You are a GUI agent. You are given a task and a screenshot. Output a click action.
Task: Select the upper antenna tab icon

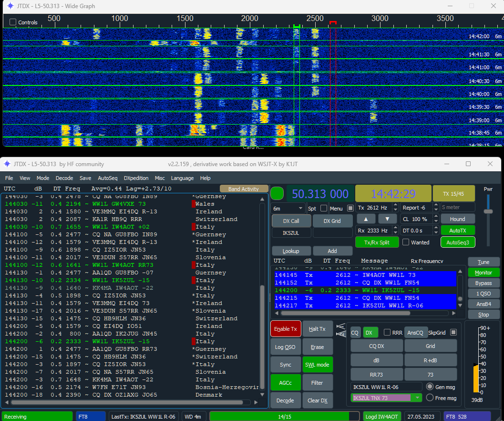tap(340, 326)
